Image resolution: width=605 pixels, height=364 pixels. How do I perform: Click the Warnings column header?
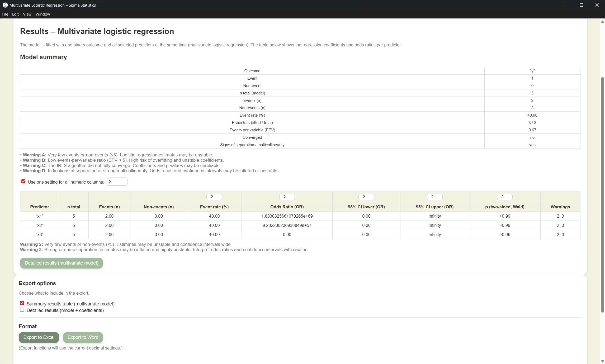[560, 207]
